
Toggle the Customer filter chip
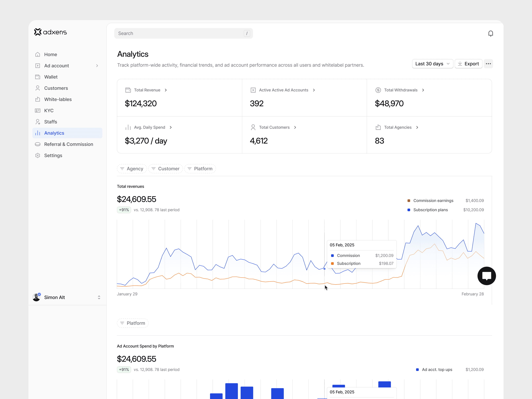click(165, 169)
